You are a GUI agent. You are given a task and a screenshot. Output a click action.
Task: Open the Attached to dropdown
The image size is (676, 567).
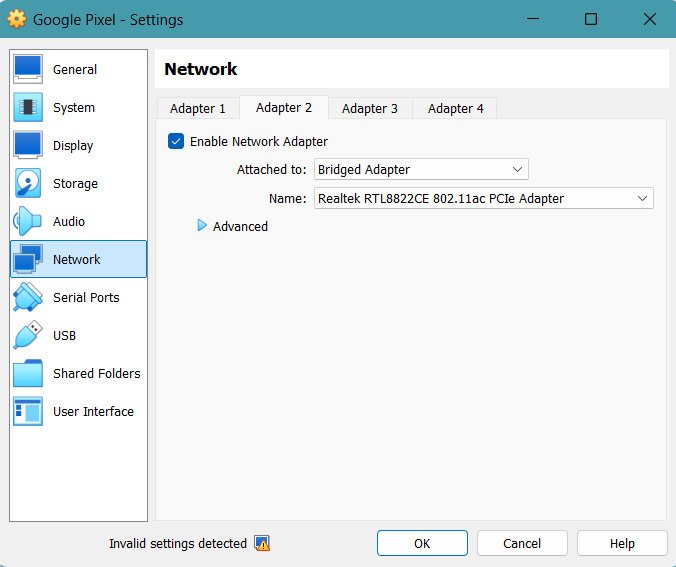421,169
